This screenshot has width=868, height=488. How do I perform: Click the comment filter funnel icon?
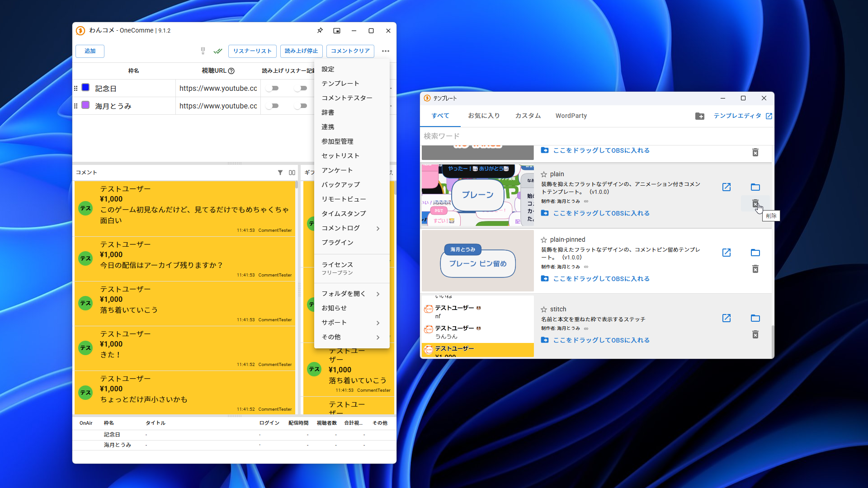(x=280, y=173)
